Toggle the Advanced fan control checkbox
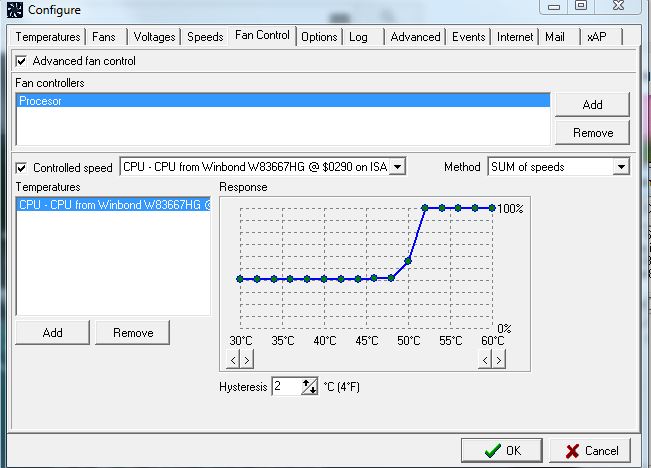The height and width of the screenshot is (468, 651). (x=21, y=61)
